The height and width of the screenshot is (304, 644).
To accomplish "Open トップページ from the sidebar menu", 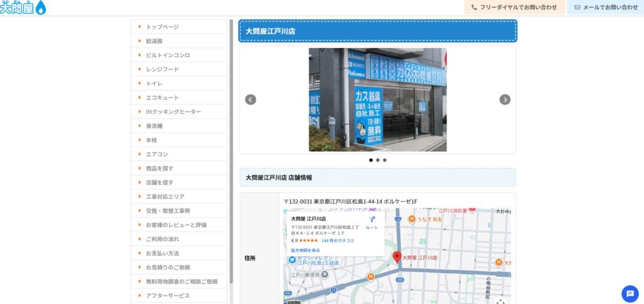I will pyautogui.click(x=162, y=27).
